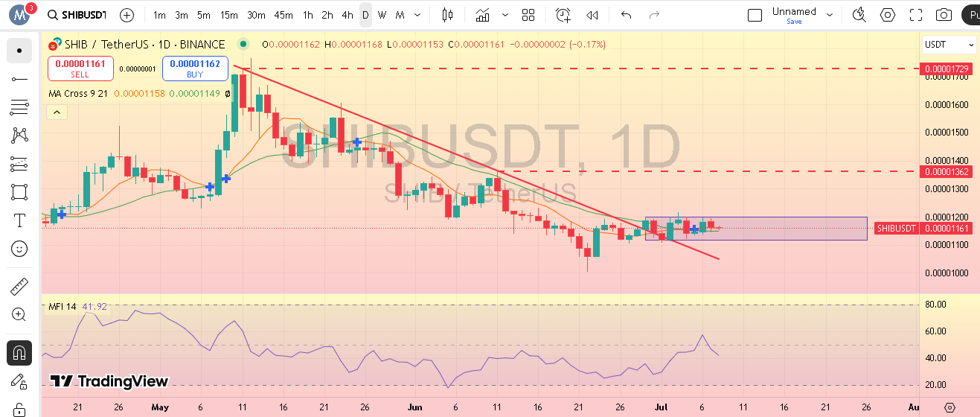Open the candlestick chart type selector
980x417 pixels.
coord(447,15)
